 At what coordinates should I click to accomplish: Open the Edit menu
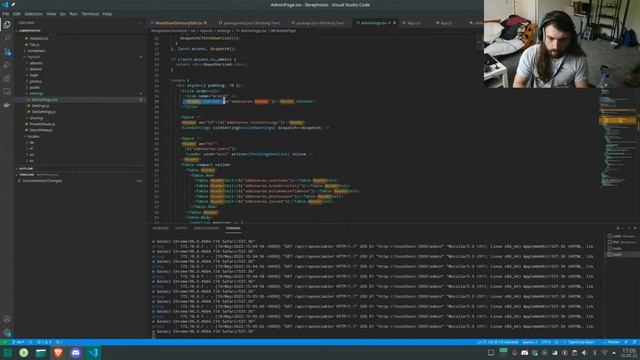[16, 14]
